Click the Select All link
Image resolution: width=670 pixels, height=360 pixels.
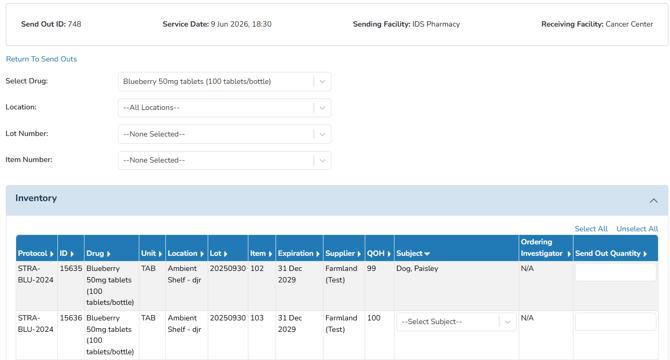(x=591, y=229)
